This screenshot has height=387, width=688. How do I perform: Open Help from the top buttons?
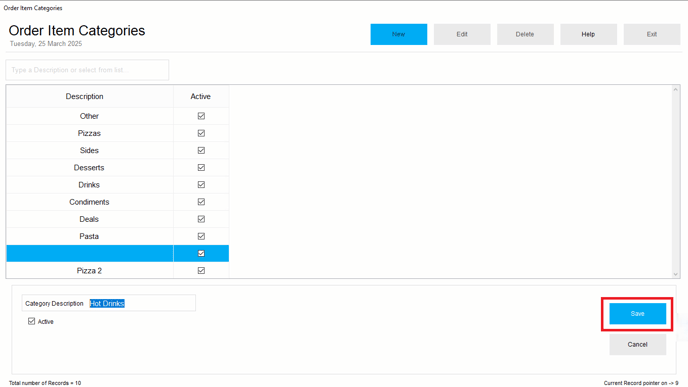[588, 34]
